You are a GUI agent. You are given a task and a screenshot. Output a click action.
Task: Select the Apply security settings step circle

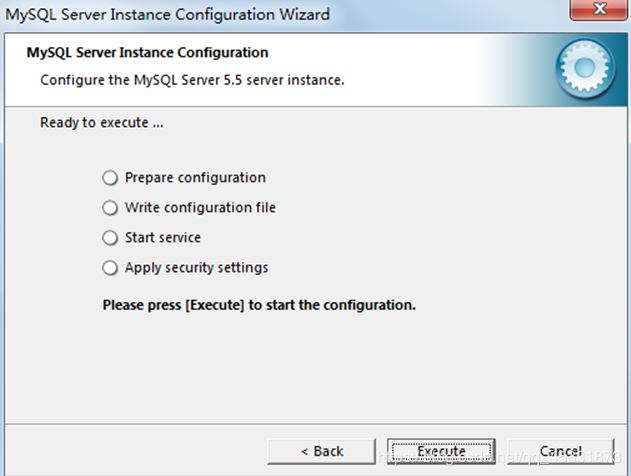click(110, 268)
